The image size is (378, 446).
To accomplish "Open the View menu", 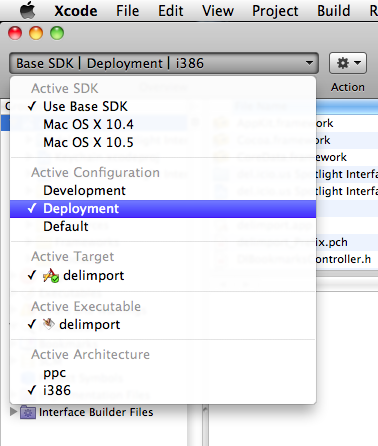I will point(218,11).
